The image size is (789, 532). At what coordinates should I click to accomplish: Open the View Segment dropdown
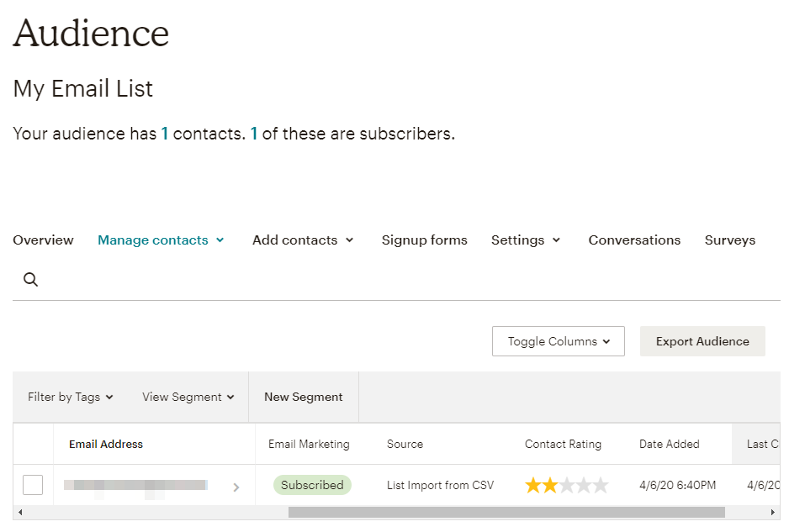pyautogui.click(x=187, y=396)
